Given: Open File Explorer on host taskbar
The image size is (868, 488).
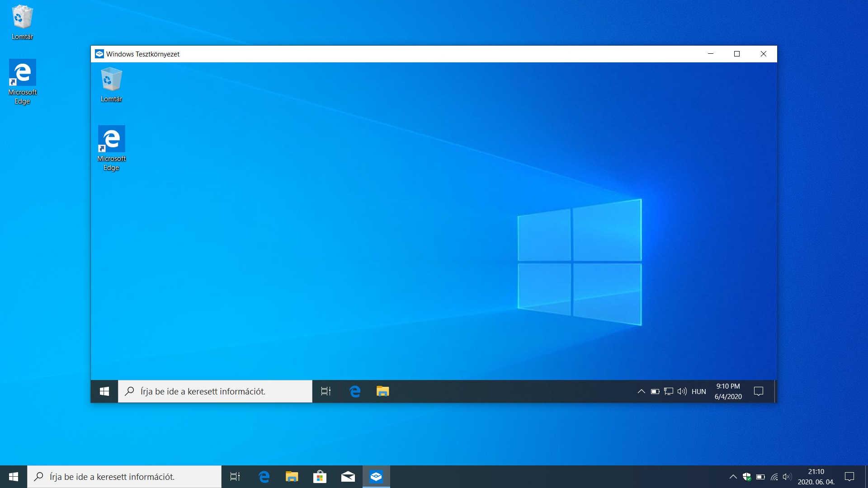Looking at the screenshot, I should pos(292,477).
